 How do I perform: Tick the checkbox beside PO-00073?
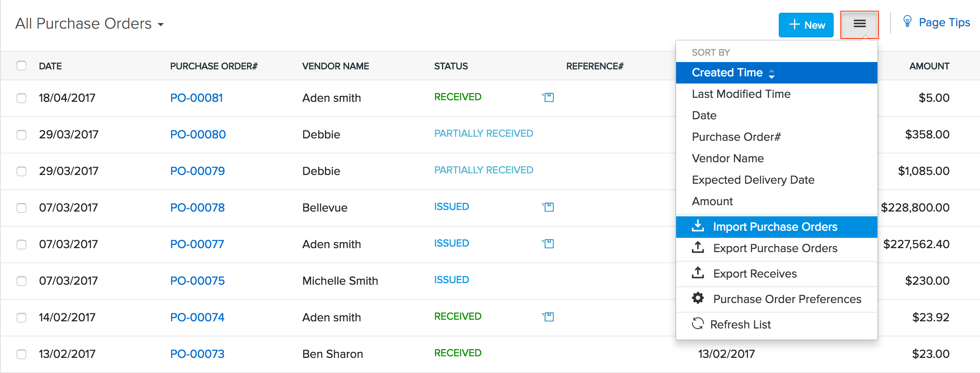click(21, 354)
